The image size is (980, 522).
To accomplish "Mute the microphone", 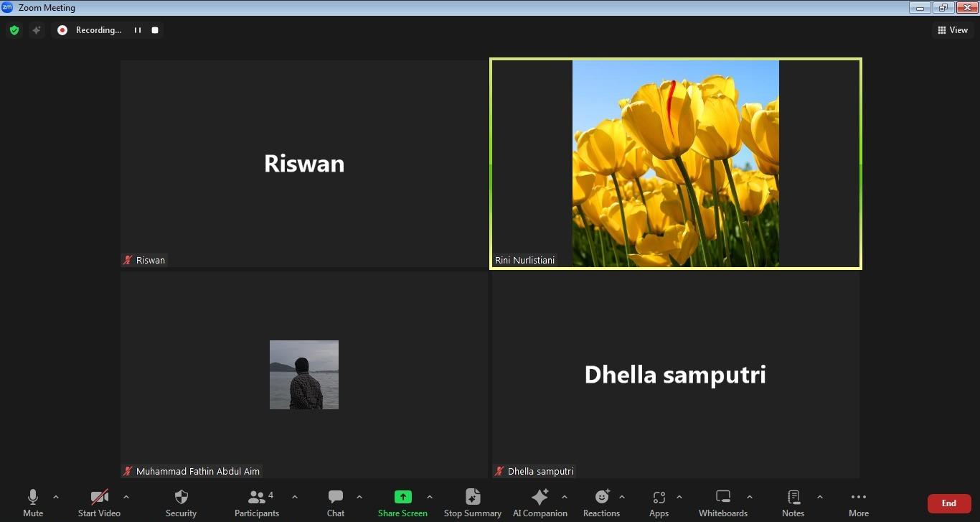I will coord(33,503).
